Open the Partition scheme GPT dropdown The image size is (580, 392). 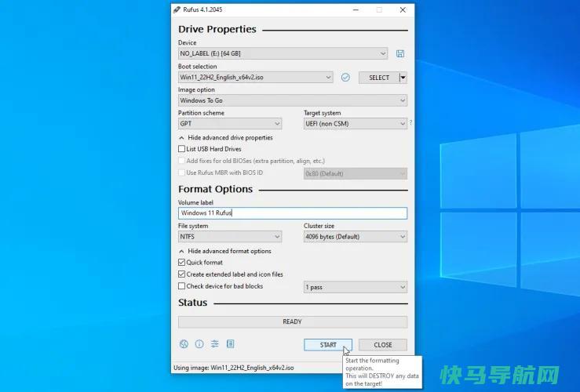[x=230, y=124]
